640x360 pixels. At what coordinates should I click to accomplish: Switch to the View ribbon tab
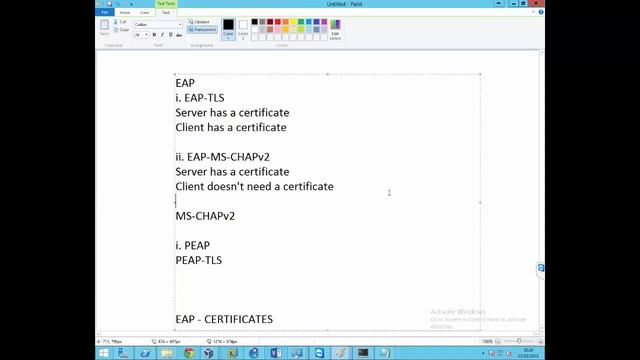(144, 13)
